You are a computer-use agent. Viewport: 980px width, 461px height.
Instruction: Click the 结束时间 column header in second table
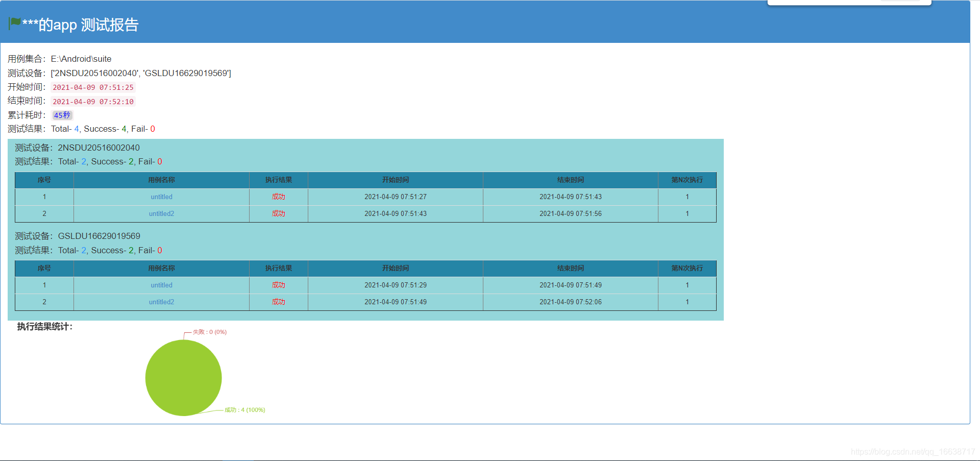click(571, 269)
